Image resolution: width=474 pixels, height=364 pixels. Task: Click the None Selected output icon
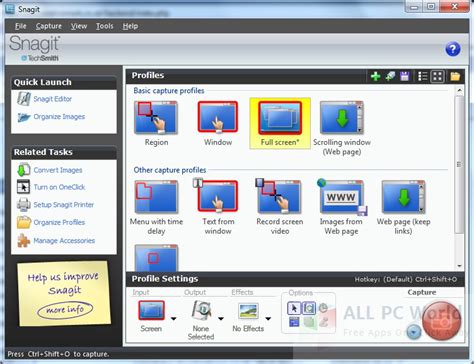click(201, 310)
